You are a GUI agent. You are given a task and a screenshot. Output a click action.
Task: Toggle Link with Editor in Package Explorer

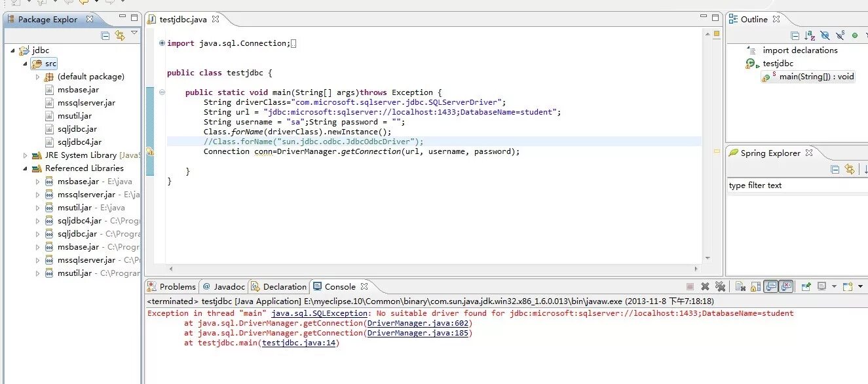pyautogui.click(x=120, y=35)
